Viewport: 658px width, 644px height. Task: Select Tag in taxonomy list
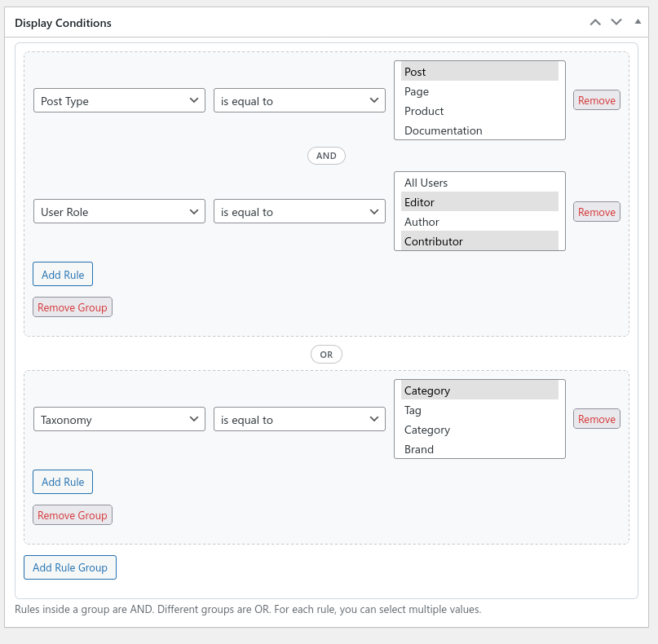[479, 410]
